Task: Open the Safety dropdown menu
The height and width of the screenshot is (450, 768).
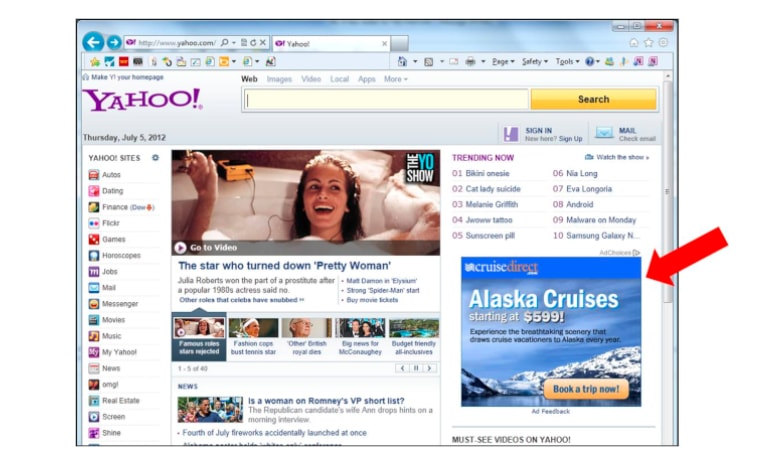Action: pyautogui.click(x=535, y=62)
